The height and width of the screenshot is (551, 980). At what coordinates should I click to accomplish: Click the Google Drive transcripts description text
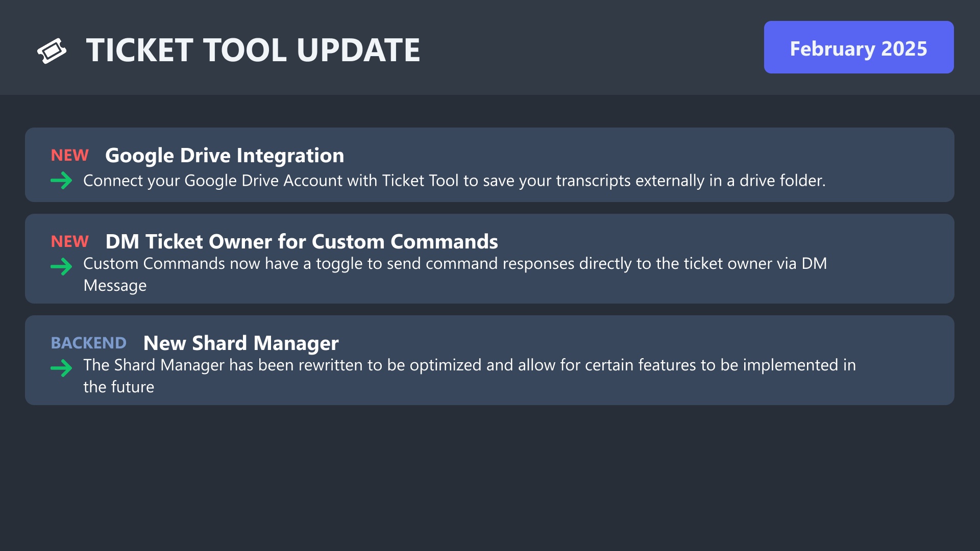pos(454,181)
